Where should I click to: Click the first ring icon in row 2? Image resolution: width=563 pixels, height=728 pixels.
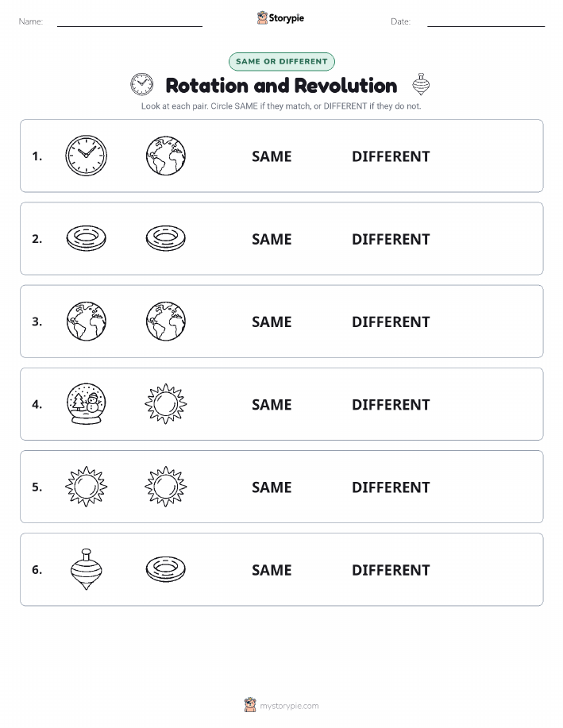pos(86,238)
